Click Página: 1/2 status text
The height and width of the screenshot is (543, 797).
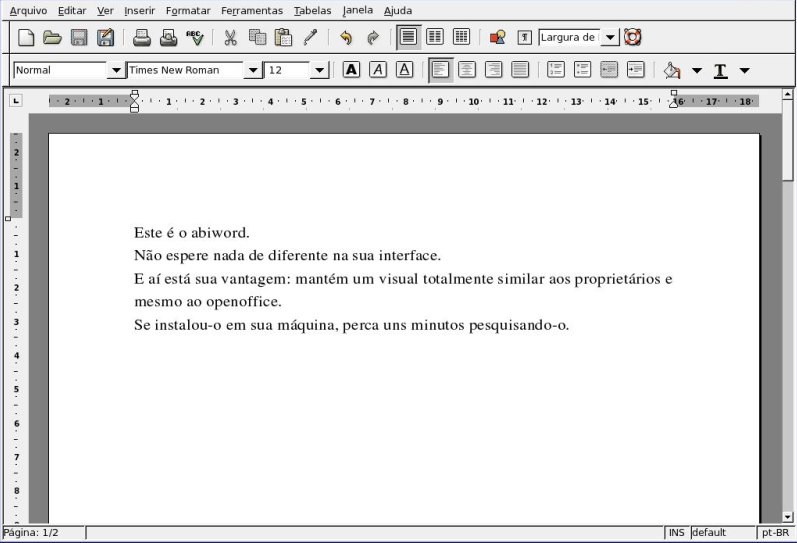tap(30, 532)
